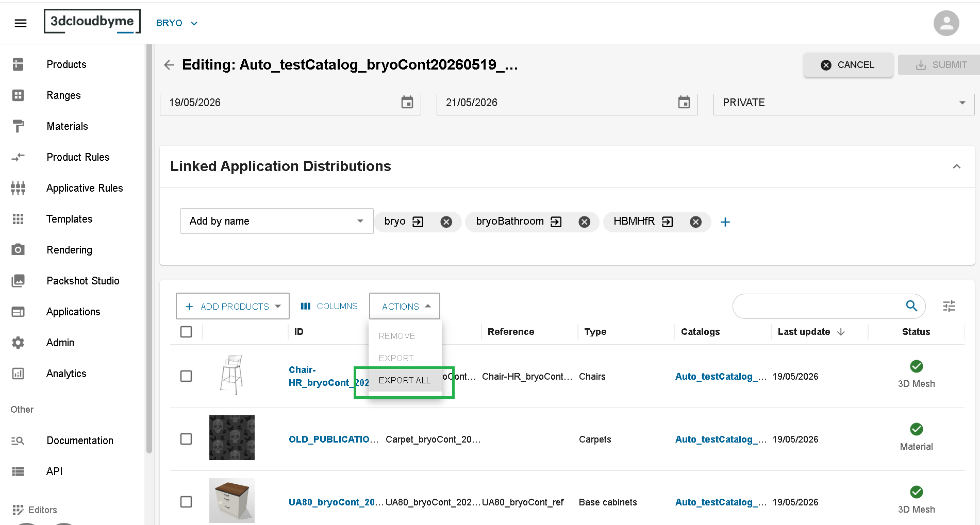Open the bryoBathroom distribution link icon
The height and width of the screenshot is (525, 980).
[x=556, y=222]
